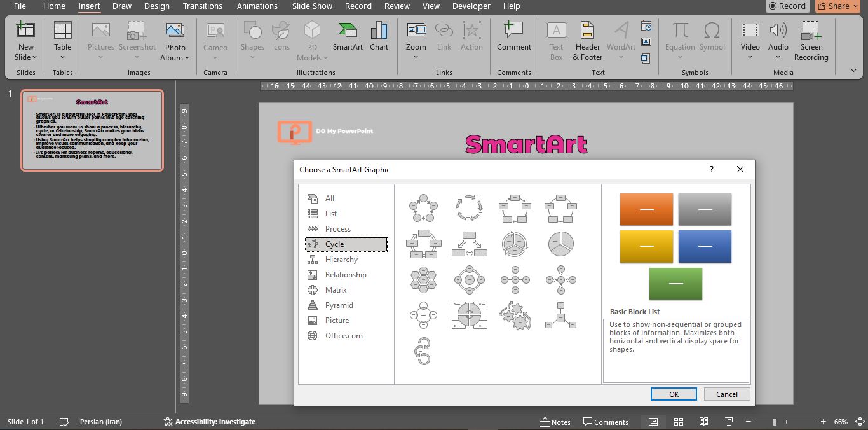Image resolution: width=868 pixels, height=430 pixels.
Task: Insert an Equation
Action: pyautogui.click(x=679, y=38)
